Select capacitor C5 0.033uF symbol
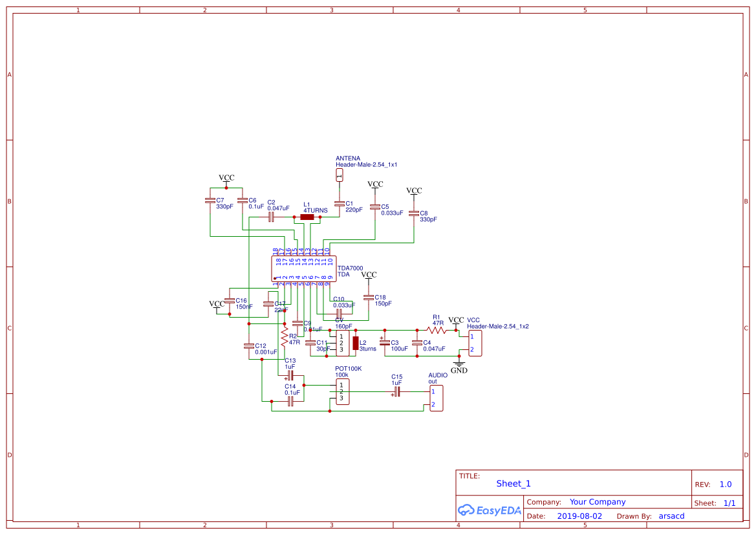 pos(375,207)
